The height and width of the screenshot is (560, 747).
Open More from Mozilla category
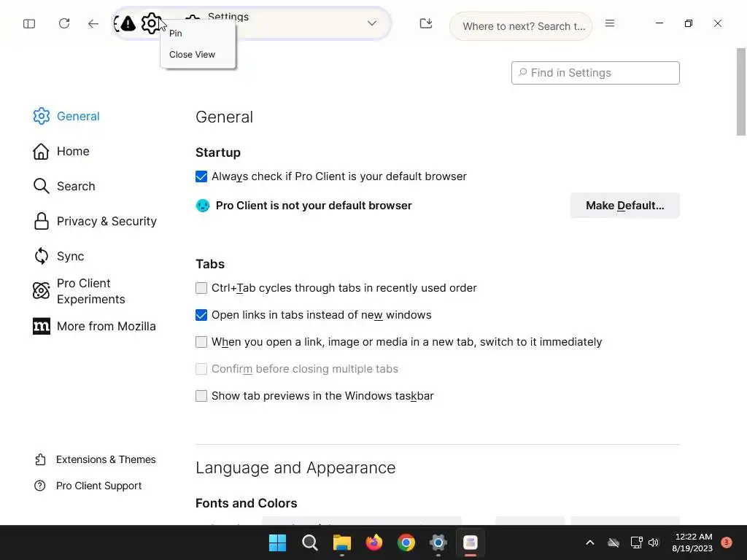[x=94, y=326]
